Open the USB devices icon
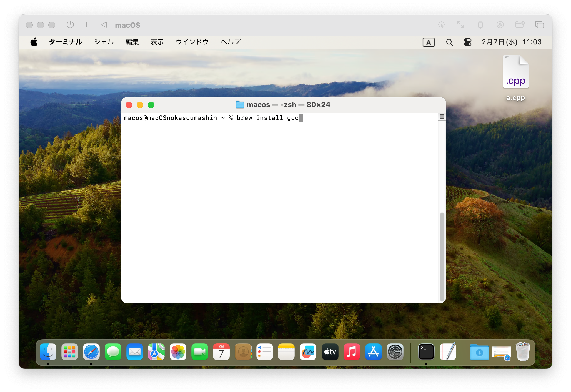The width and height of the screenshot is (571, 392). coord(480,25)
